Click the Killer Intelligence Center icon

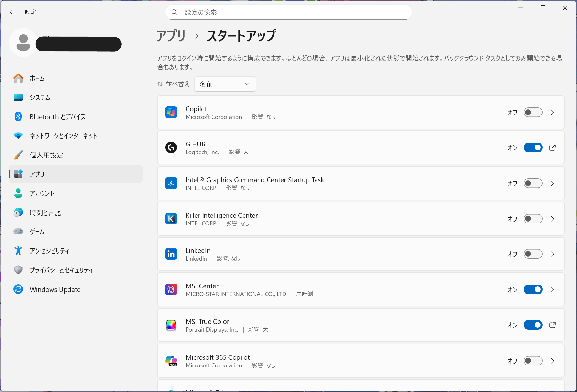coord(171,219)
